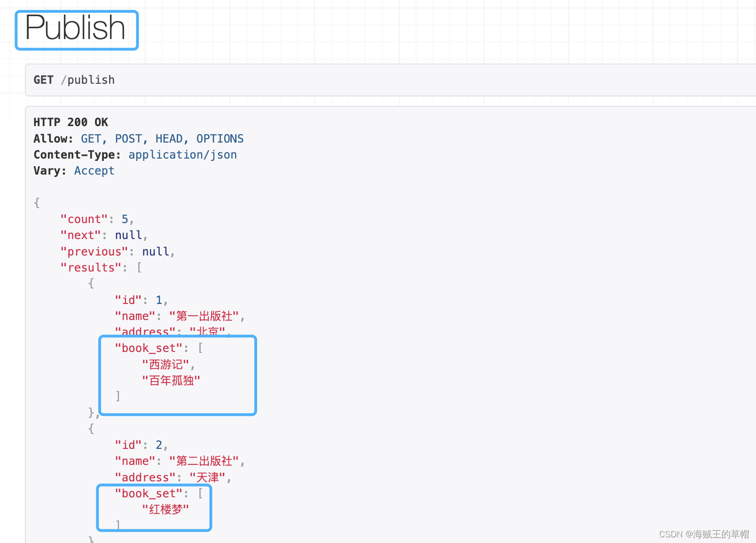Select the "count": 5 line

(97, 219)
